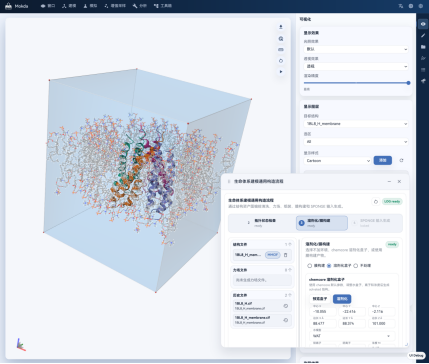
Task: Restore the _H_membrane.cif history file via icon
Action: tap(286, 320)
